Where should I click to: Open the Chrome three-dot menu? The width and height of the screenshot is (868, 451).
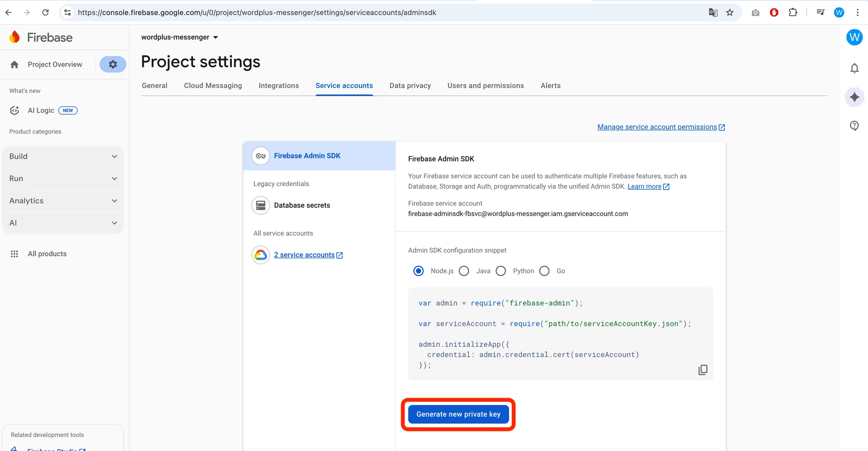(858, 13)
